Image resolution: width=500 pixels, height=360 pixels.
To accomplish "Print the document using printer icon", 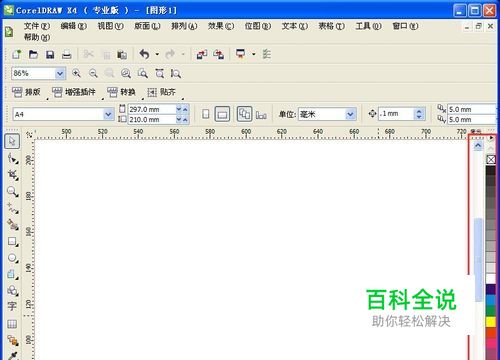I will [x=67, y=54].
